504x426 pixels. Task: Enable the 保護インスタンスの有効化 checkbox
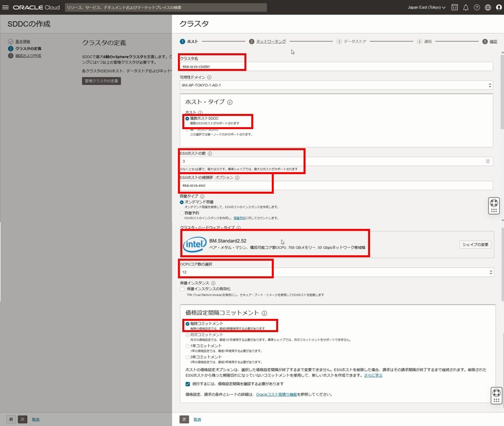tap(182, 289)
